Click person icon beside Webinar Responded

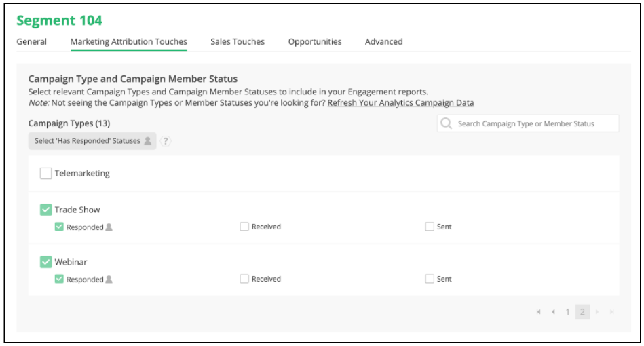click(109, 280)
